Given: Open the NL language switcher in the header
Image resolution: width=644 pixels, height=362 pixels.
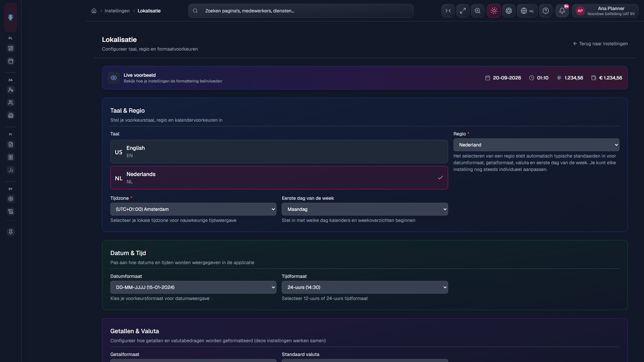Looking at the screenshot, I should (527, 11).
